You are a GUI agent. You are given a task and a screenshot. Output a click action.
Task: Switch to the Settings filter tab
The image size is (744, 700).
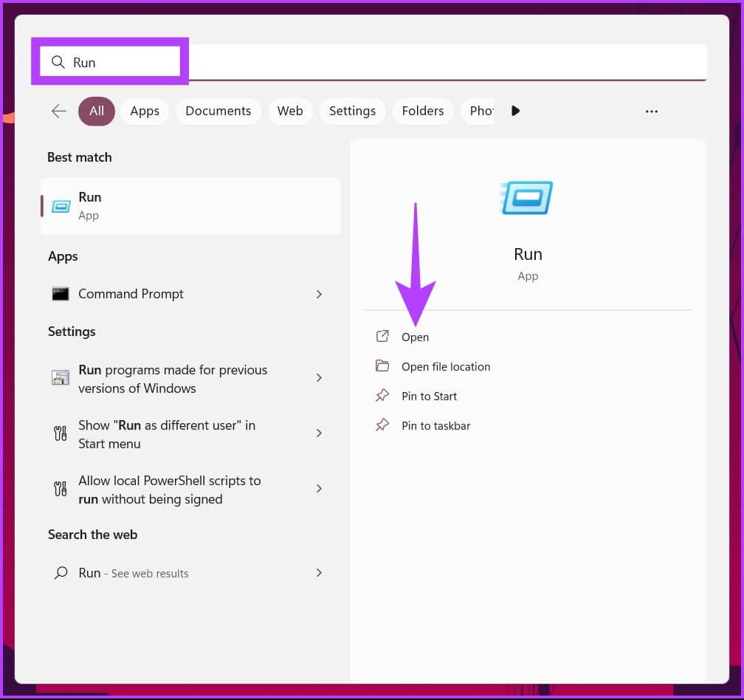(353, 111)
